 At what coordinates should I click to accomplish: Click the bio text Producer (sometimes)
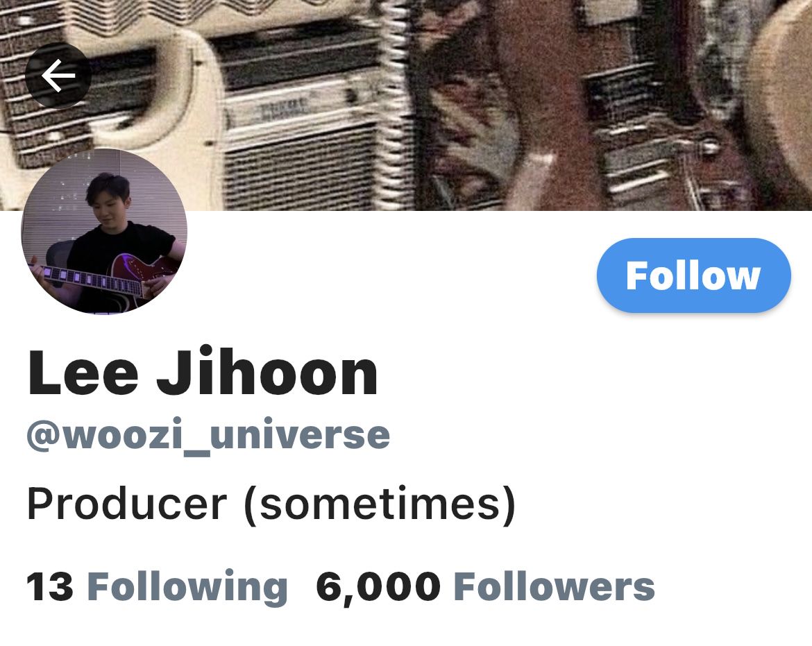(271, 504)
